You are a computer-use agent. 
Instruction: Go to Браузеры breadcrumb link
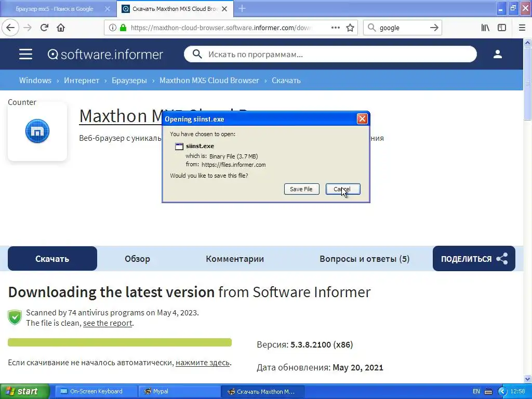click(x=129, y=81)
